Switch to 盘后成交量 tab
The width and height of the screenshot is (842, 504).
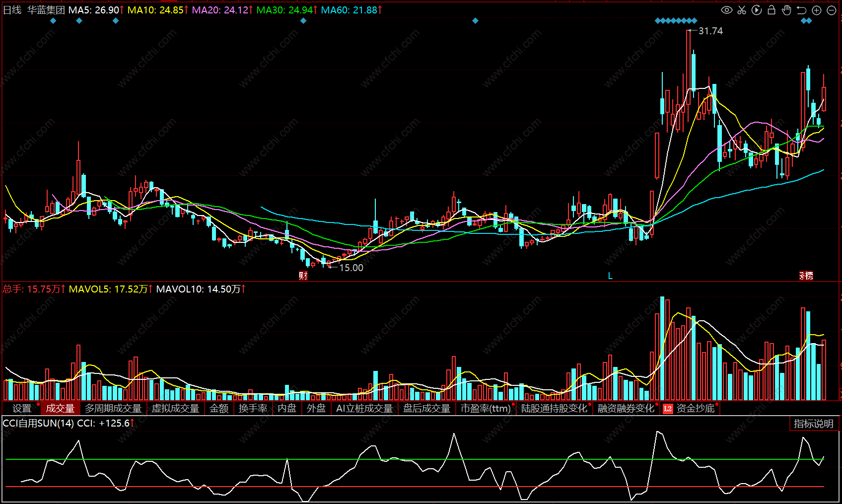[x=427, y=408]
